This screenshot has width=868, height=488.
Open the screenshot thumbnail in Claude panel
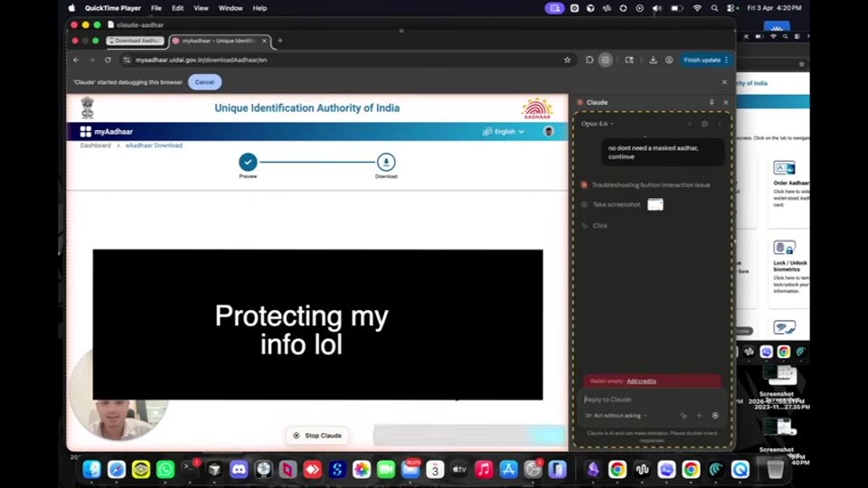(656, 205)
